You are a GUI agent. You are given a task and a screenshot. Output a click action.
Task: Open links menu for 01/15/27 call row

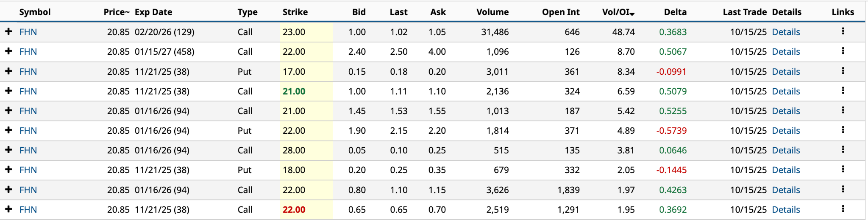(x=843, y=51)
